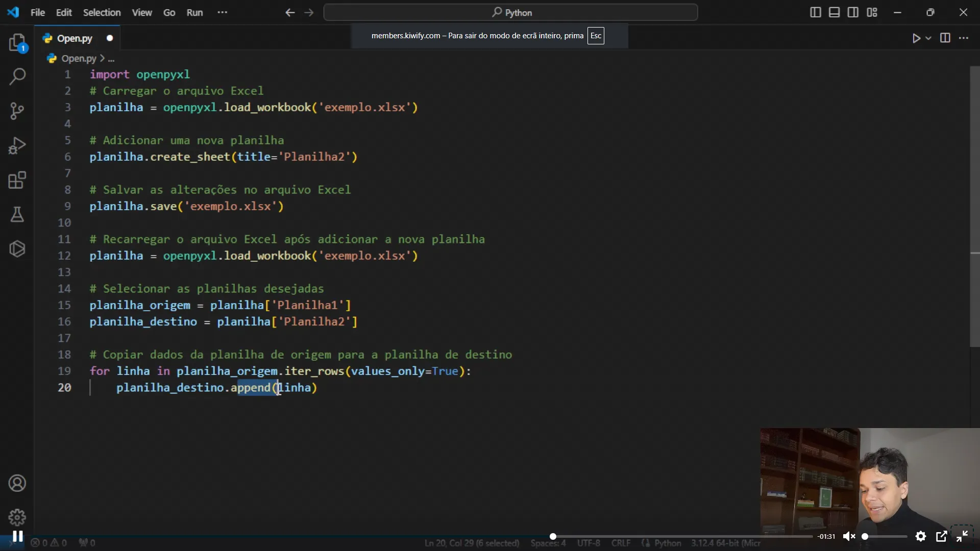This screenshot has width=980, height=551.
Task: Click the video remaining time -01:31
Action: click(x=826, y=536)
